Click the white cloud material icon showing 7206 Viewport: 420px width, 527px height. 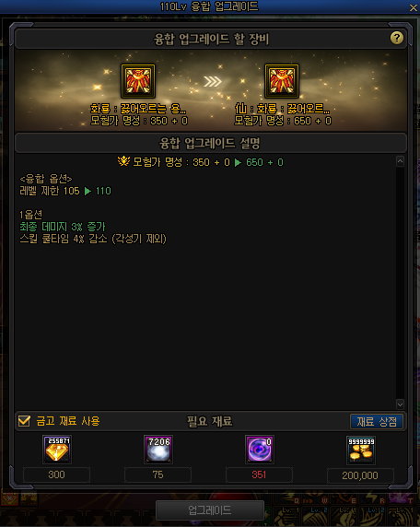coord(158,450)
